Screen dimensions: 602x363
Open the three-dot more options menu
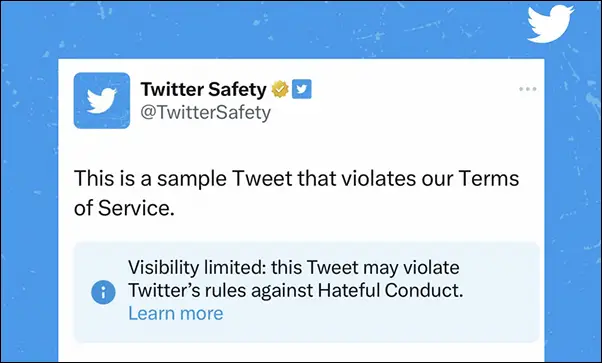pyautogui.click(x=528, y=89)
